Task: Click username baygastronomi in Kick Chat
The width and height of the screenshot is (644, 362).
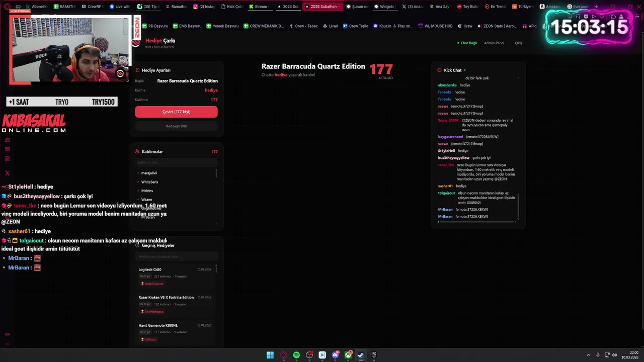Action: pyautogui.click(x=450, y=137)
